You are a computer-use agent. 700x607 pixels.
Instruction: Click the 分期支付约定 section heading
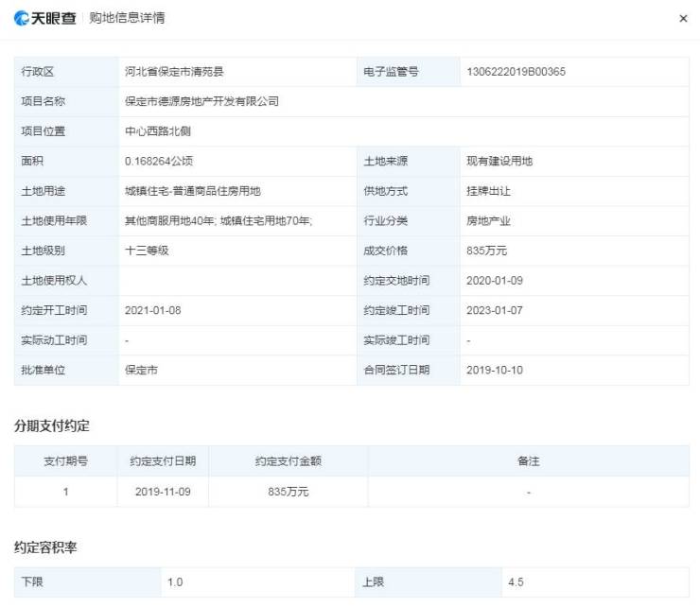52,425
